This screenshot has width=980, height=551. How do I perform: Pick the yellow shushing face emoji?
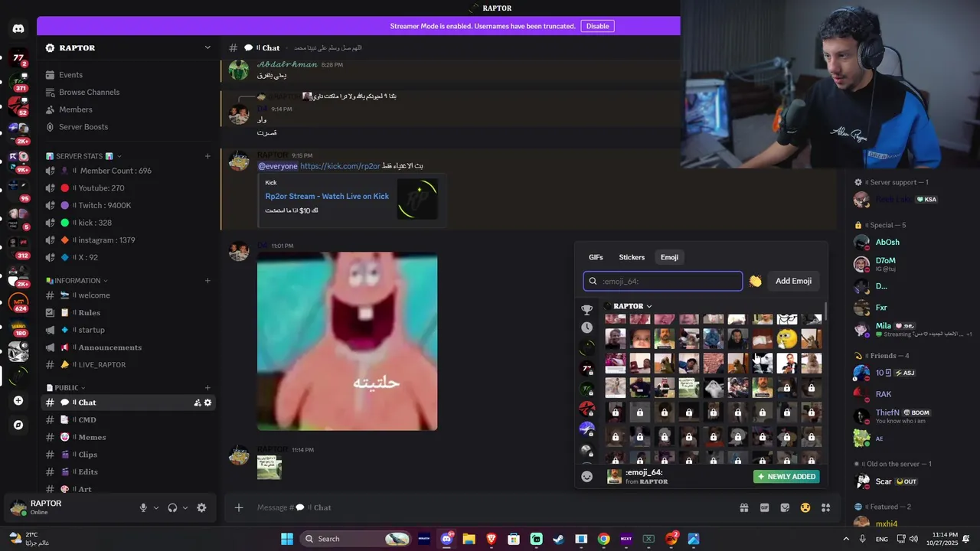[786, 338]
